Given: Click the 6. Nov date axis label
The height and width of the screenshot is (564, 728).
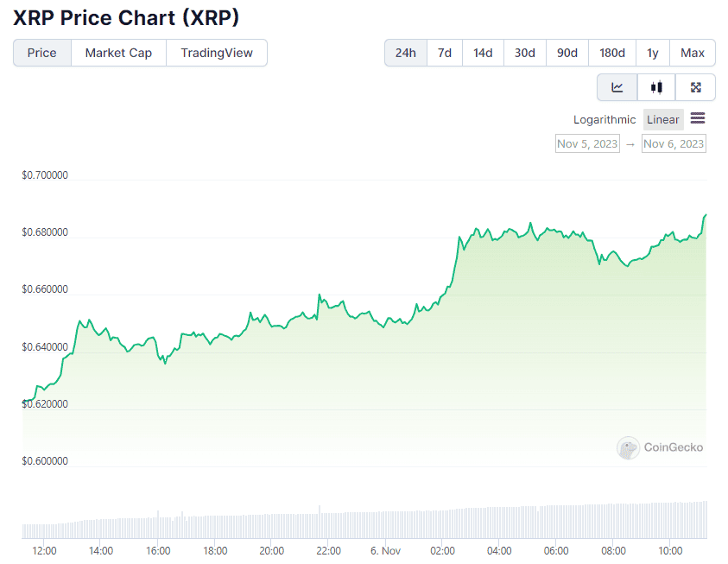Looking at the screenshot, I should [x=385, y=551].
